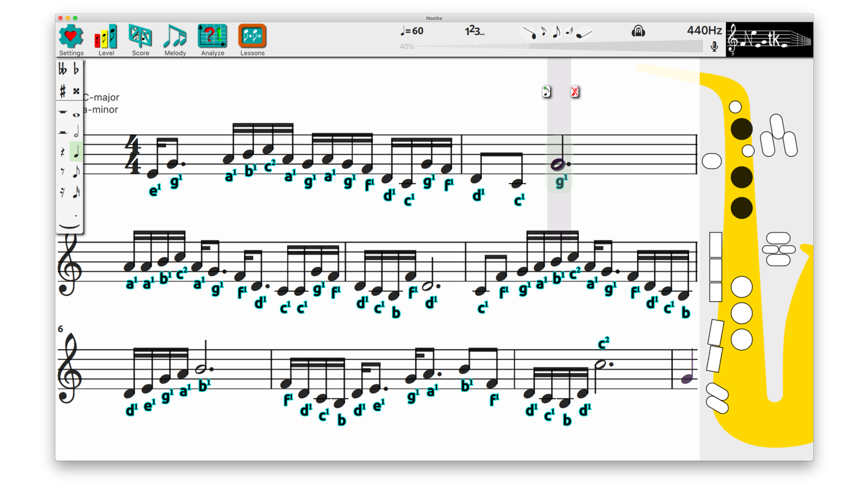This screenshot has width=868, height=488.
Task: Click the red delete note icon
Action: (575, 91)
